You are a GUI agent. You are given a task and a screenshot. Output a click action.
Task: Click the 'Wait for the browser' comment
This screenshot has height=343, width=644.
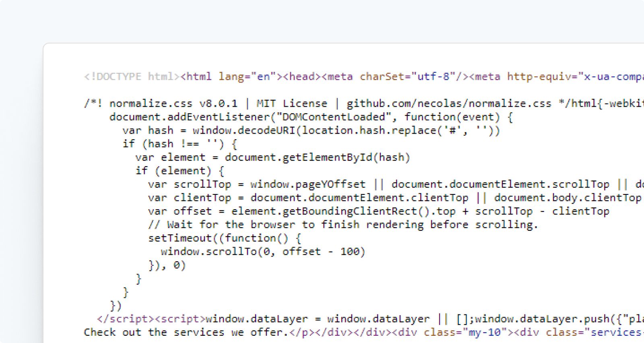[x=343, y=225]
